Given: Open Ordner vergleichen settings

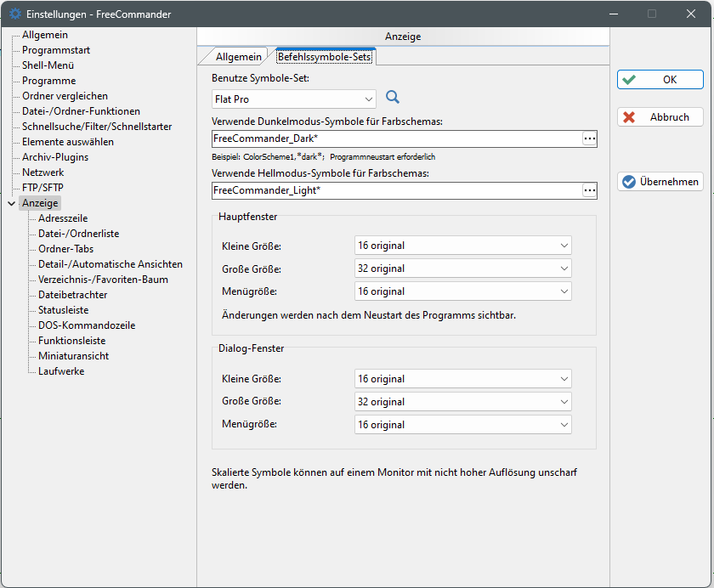Looking at the screenshot, I should tap(65, 96).
